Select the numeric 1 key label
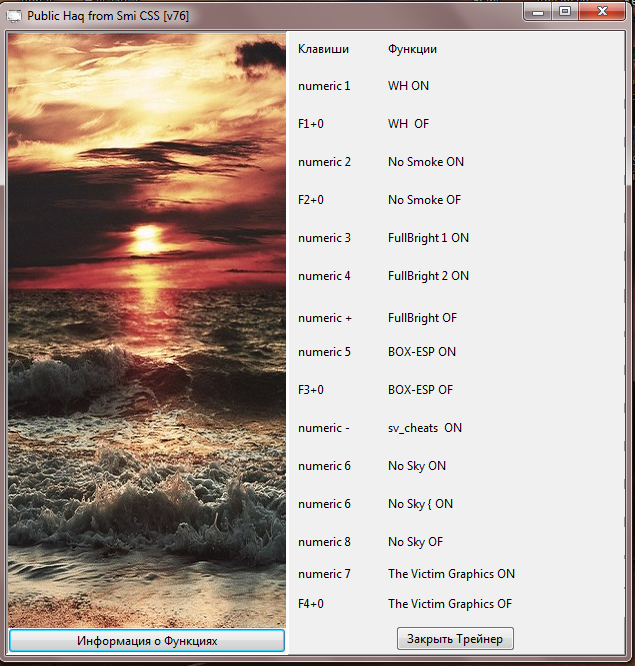The width and height of the screenshot is (635, 666). (324, 86)
